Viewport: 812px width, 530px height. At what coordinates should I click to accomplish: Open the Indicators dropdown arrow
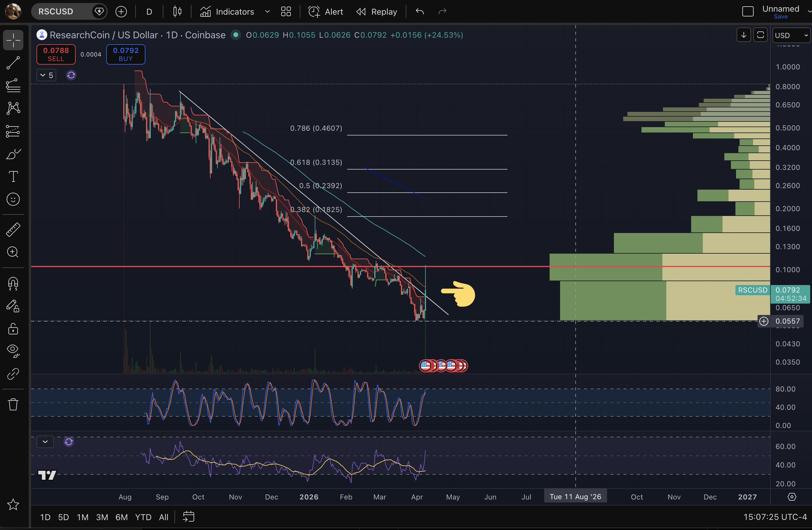pyautogui.click(x=267, y=11)
